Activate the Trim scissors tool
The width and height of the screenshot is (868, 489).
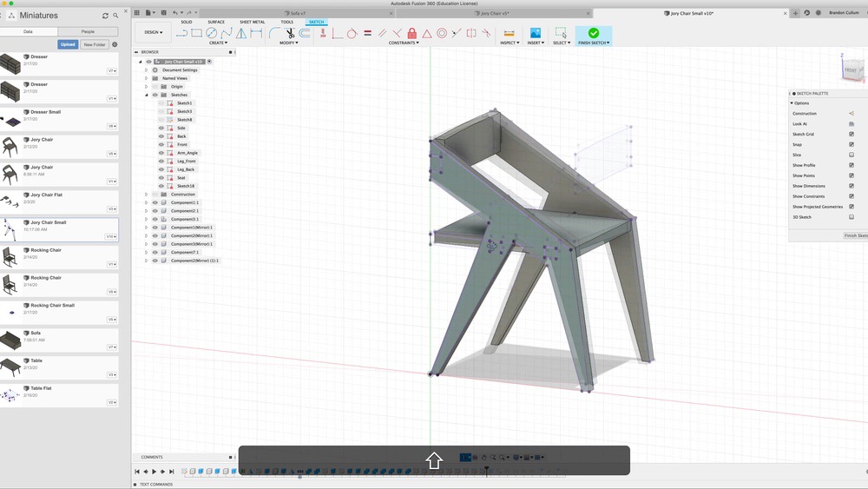[289, 33]
